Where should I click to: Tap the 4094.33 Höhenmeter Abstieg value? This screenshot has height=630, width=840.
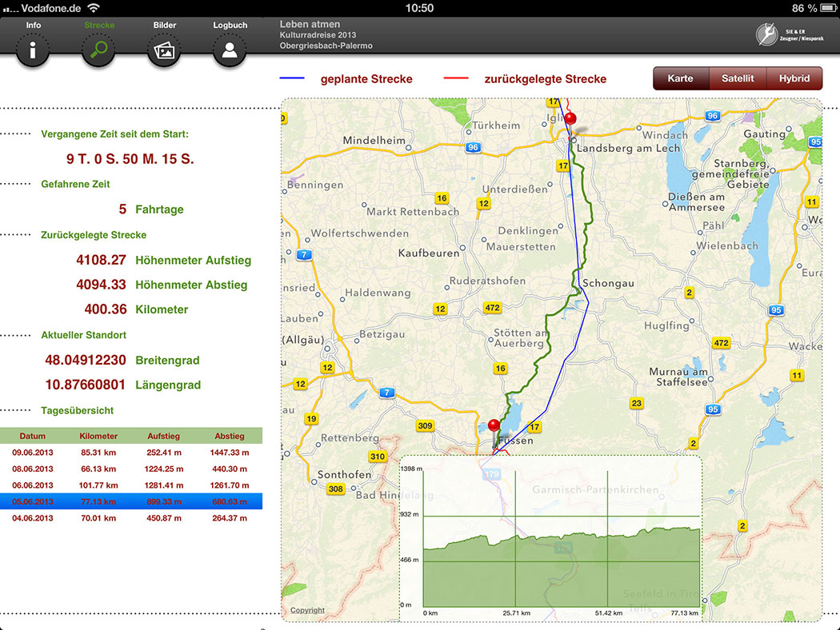(x=101, y=285)
